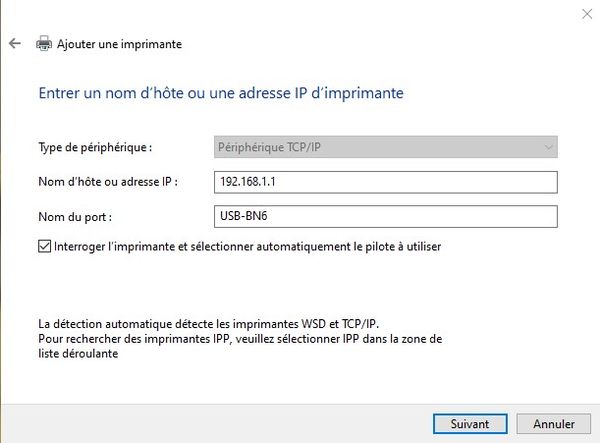Click the chevron arrow of Périphérique TCP/IP
Image resolution: width=600 pixels, height=443 pixels.
pos(547,148)
